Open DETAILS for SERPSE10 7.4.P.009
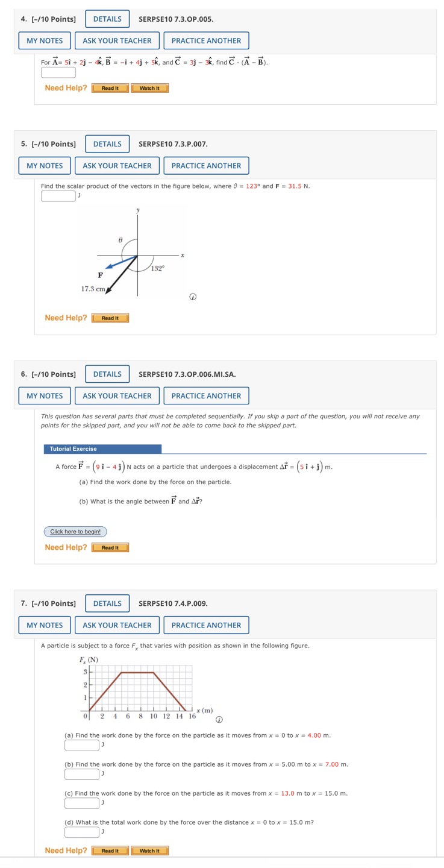The width and height of the screenshot is (444, 868). [107, 603]
